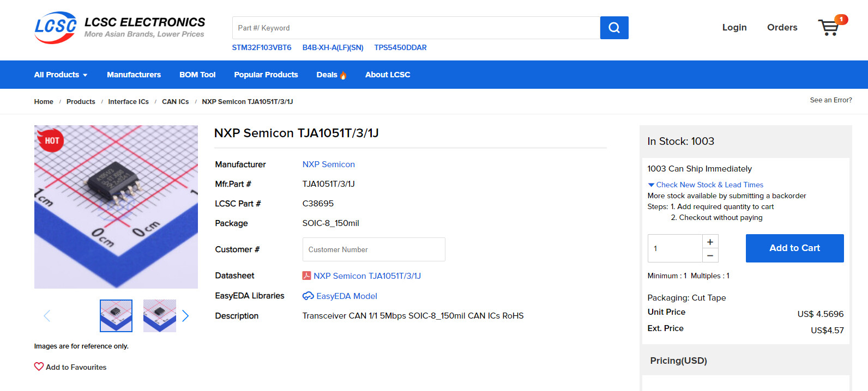Open the BOM Tool menu item
This screenshot has width=868, height=391.
[197, 75]
